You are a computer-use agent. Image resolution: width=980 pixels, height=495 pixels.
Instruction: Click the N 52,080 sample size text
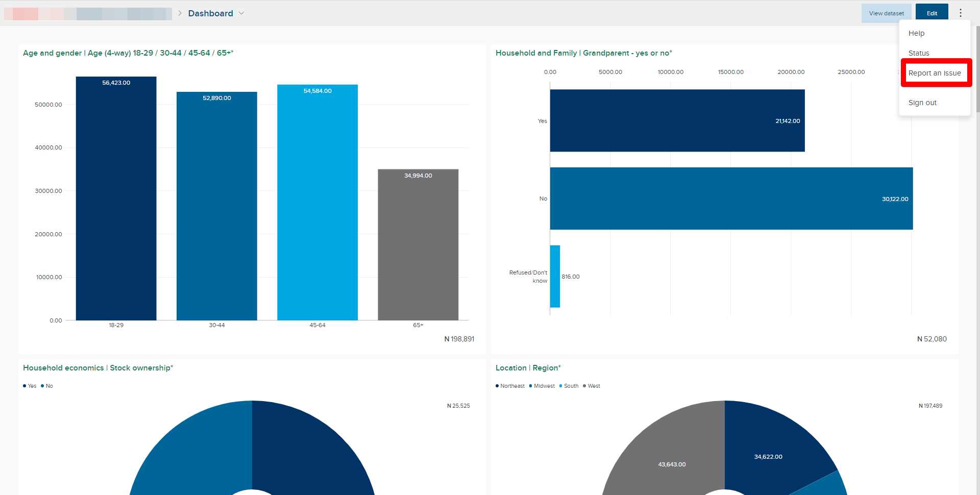(x=932, y=339)
